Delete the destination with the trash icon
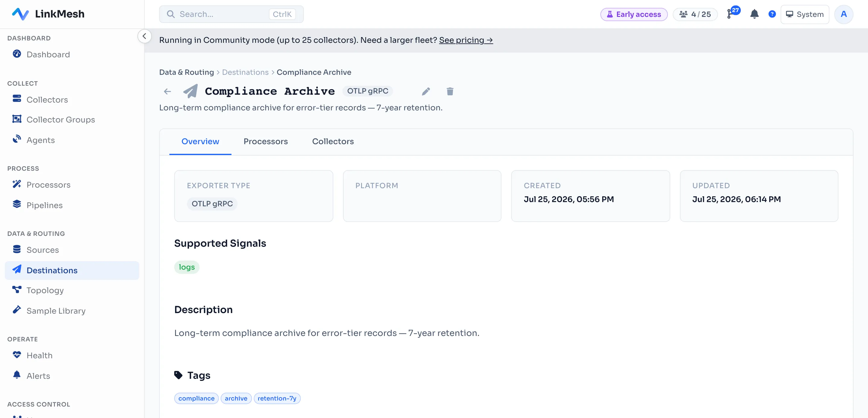868x418 pixels. pos(450,91)
